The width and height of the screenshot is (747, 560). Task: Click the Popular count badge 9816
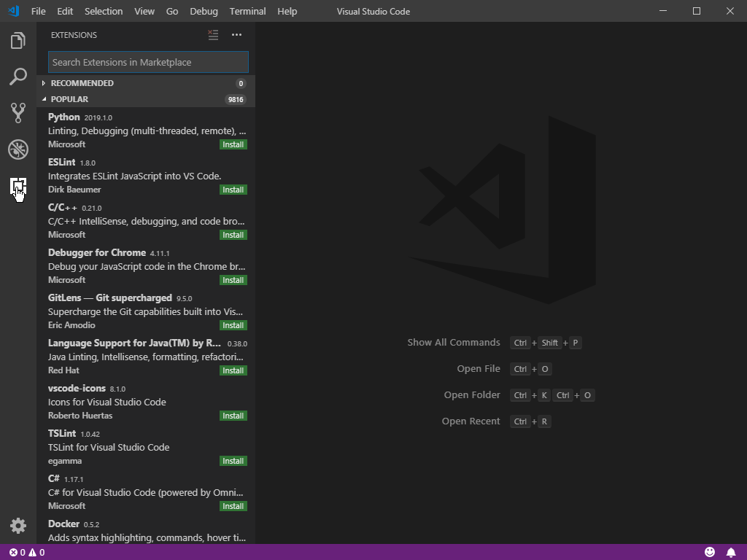(x=236, y=99)
